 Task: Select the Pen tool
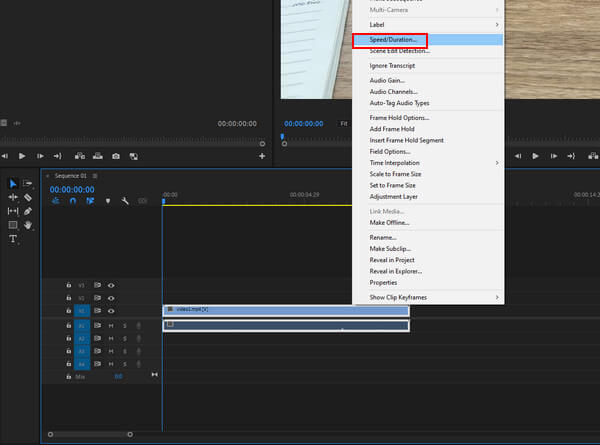pos(28,211)
